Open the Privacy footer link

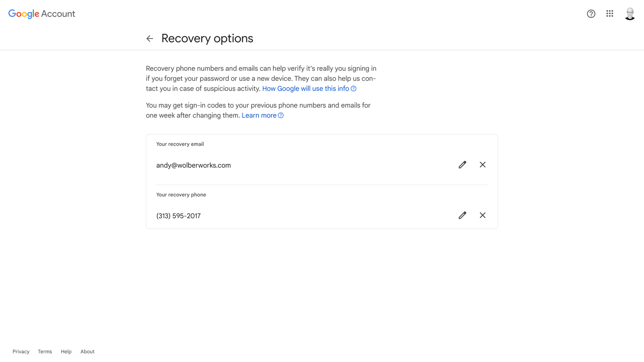[21, 351]
